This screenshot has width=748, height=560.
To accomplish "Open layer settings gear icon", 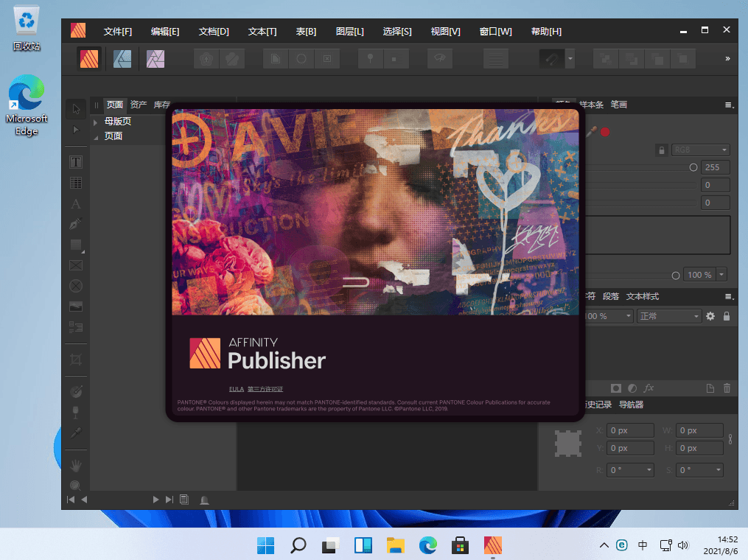I will click(710, 316).
